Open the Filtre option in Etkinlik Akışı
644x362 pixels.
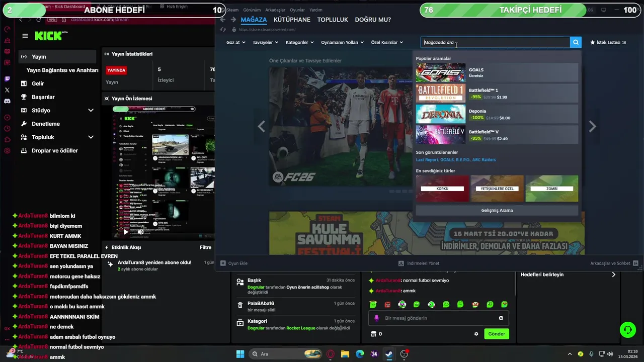pyautogui.click(x=205, y=247)
